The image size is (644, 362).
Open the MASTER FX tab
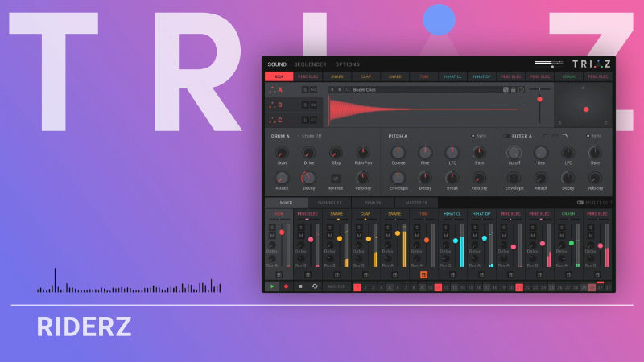pos(416,203)
